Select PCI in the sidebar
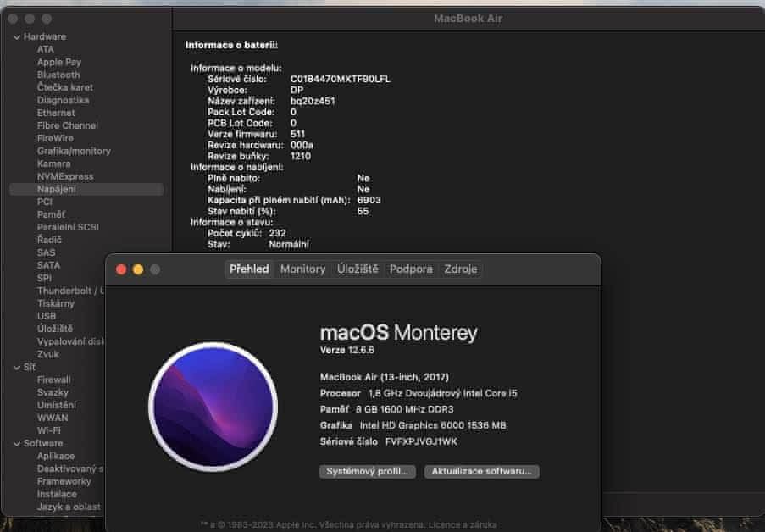The image size is (765, 532). coord(44,202)
